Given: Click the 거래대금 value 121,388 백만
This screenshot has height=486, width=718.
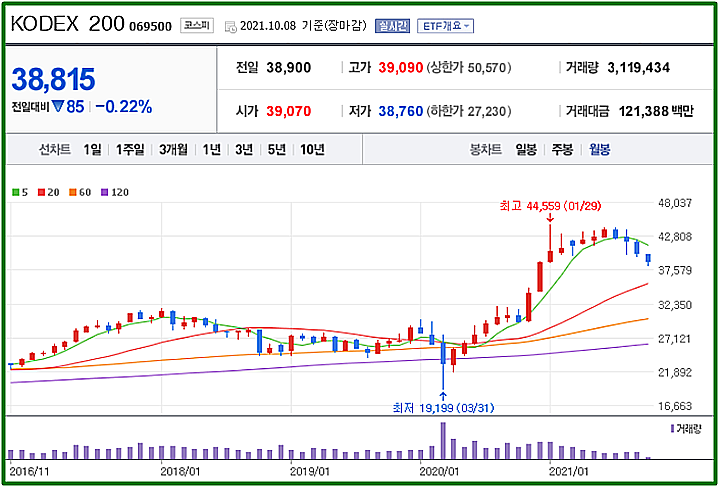Looking at the screenshot, I should (x=656, y=111).
